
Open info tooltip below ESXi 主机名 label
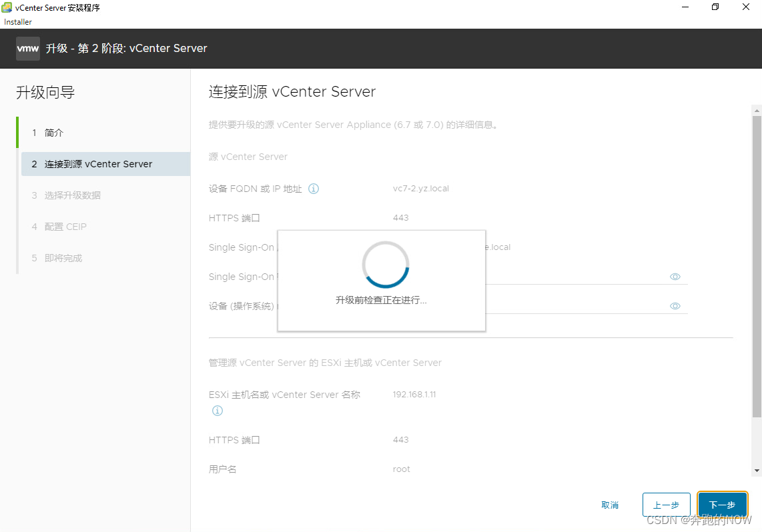click(x=218, y=411)
